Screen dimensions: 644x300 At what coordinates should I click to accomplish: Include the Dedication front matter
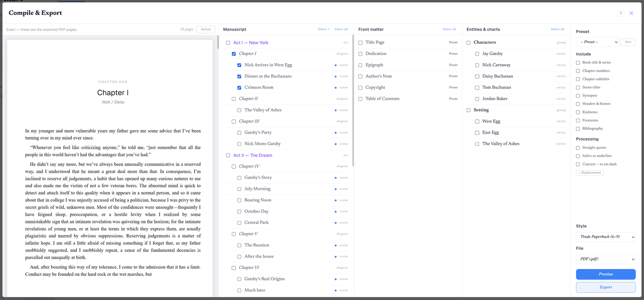pyautogui.click(x=360, y=54)
